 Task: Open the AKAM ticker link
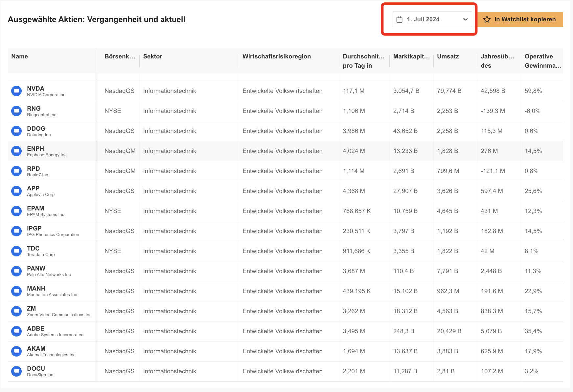pyautogui.click(x=36, y=349)
